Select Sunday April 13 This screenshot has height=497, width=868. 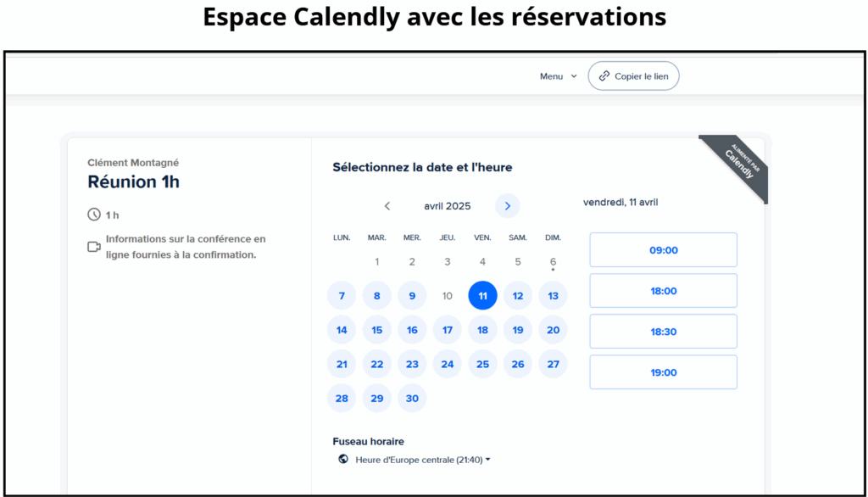pyautogui.click(x=553, y=296)
